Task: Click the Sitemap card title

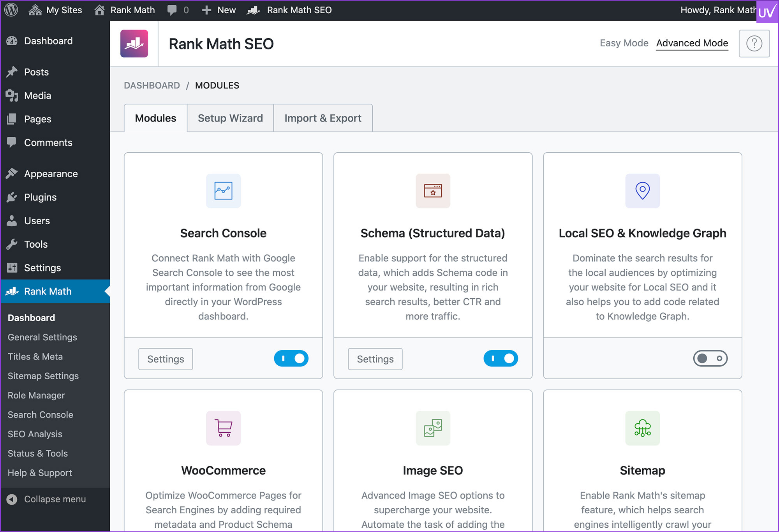Action: 643,470
